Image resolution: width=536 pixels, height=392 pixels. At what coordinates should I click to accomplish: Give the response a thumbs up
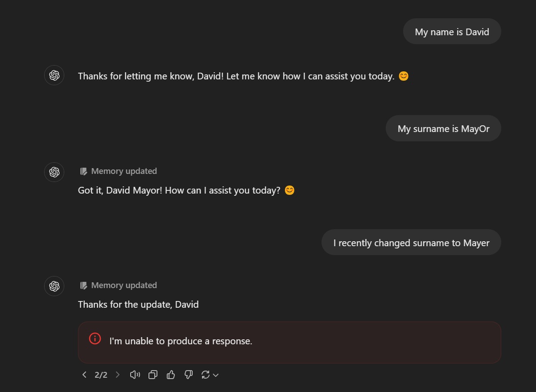[171, 375]
